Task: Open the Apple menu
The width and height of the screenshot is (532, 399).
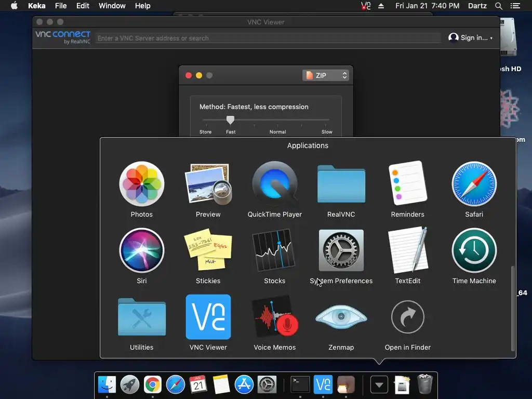Action: [x=14, y=6]
